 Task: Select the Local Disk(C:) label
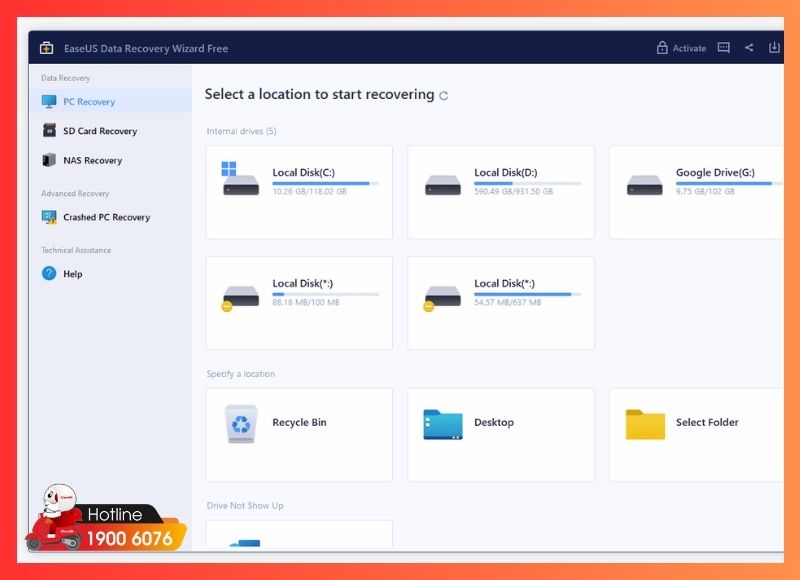(x=304, y=172)
